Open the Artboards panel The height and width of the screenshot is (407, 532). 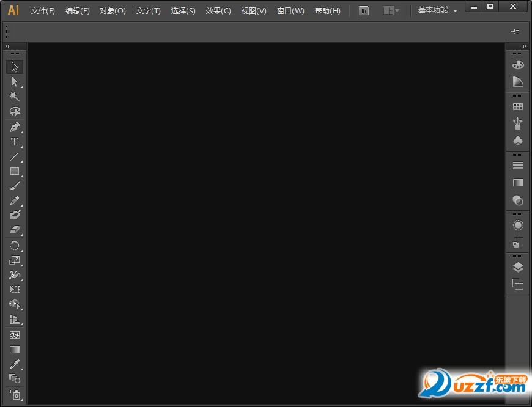[x=518, y=284]
